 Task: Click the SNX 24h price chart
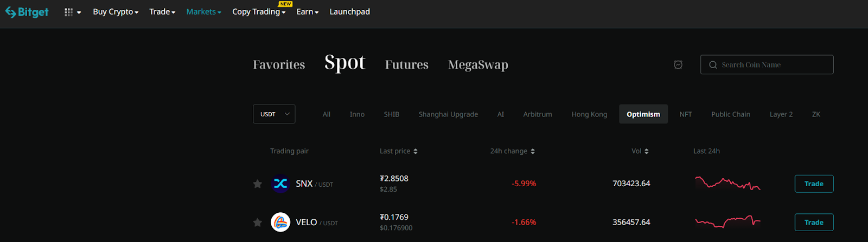727,184
